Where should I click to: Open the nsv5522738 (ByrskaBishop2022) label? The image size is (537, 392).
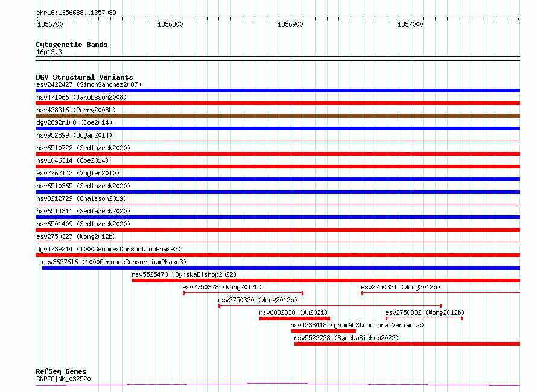coord(346,338)
